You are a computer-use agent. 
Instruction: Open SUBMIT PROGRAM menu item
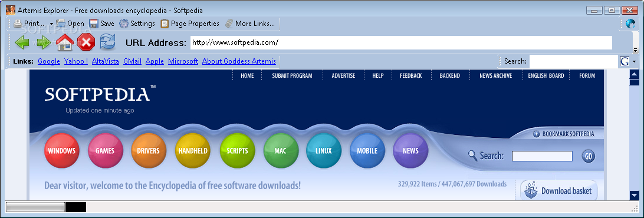tap(292, 75)
